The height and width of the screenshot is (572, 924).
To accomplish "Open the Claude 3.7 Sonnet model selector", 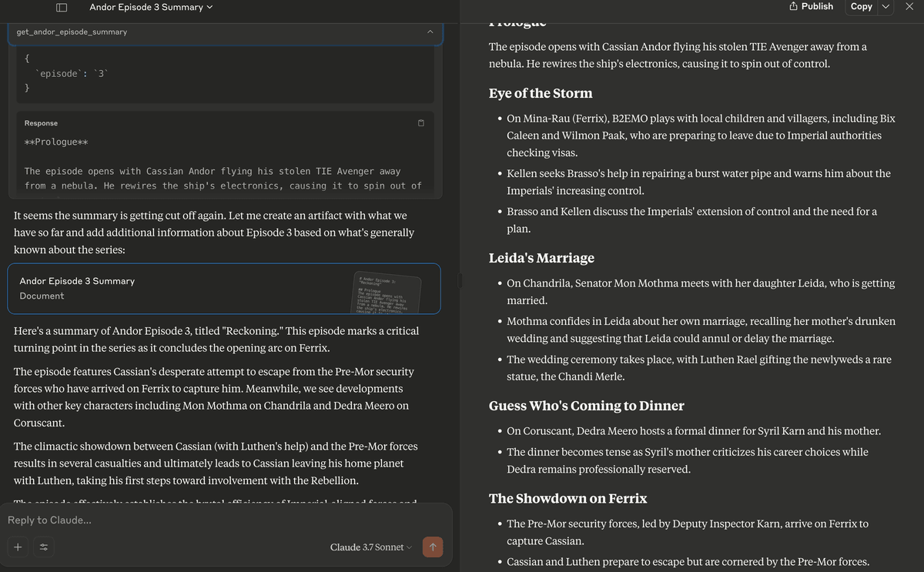I will tap(371, 547).
